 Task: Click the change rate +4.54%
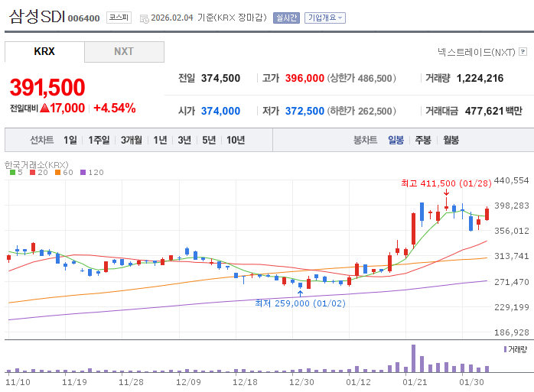point(115,109)
